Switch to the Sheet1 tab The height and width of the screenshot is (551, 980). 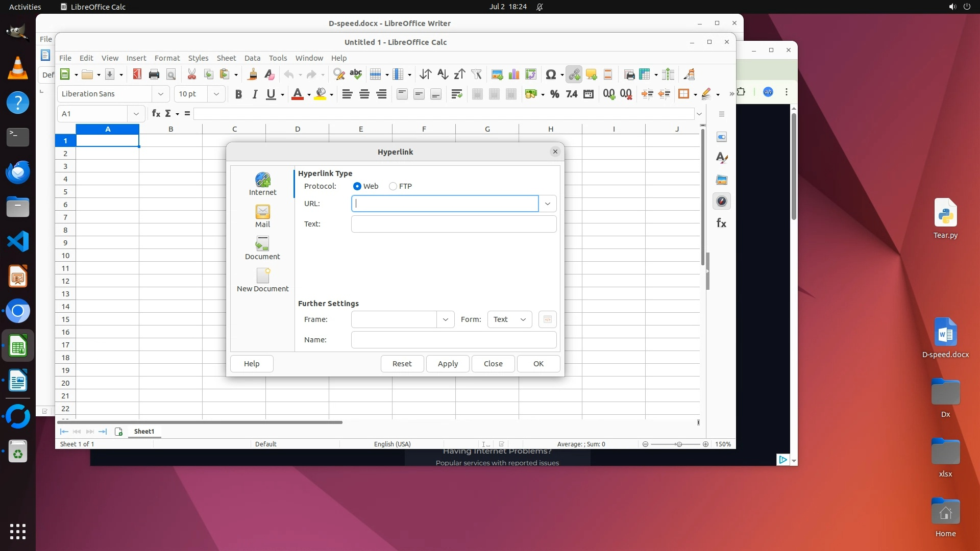click(x=144, y=431)
